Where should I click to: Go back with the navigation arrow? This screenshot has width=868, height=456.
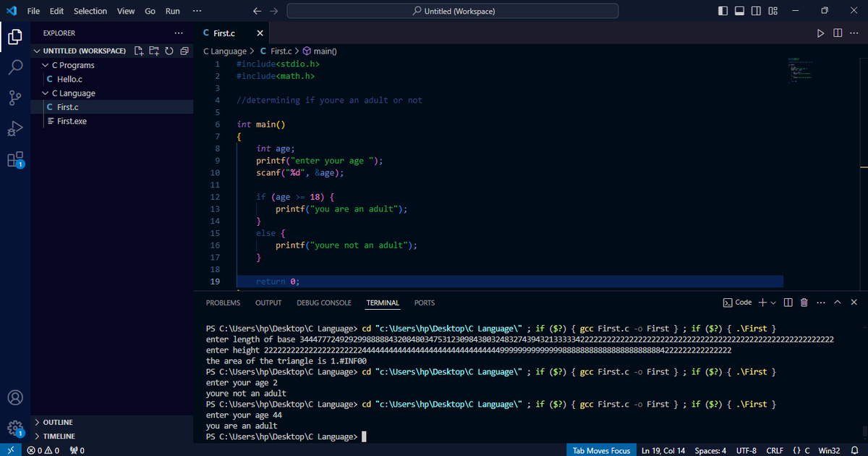pos(258,12)
